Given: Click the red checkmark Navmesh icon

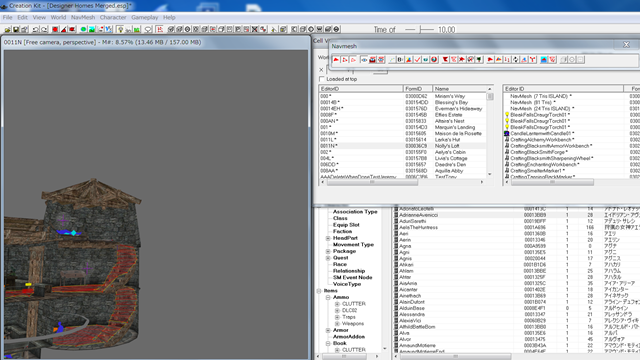Looking at the screenshot, I should click(417, 60).
